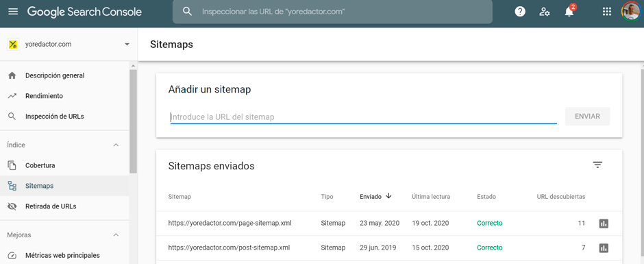Open the Google apps grid
This screenshot has height=264, width=644.
tap(606, 12)
